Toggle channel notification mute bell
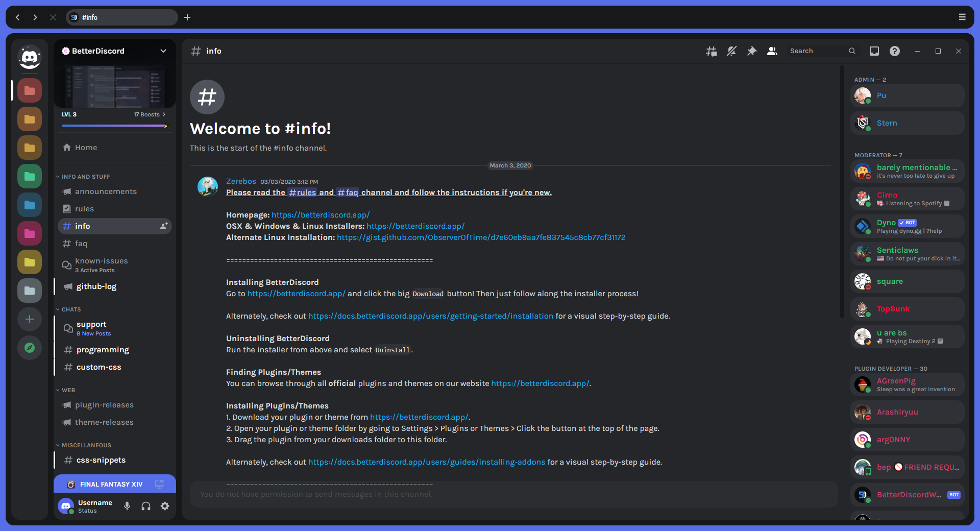980x531 pixels. [x=731, y=51]
